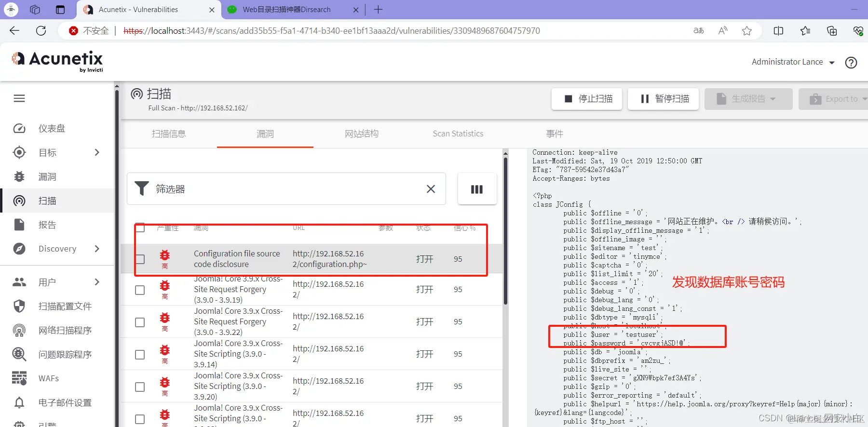Open the 网络扫描程序 network scanner icon
Screen dimensions: 868x427
(19, 330)
